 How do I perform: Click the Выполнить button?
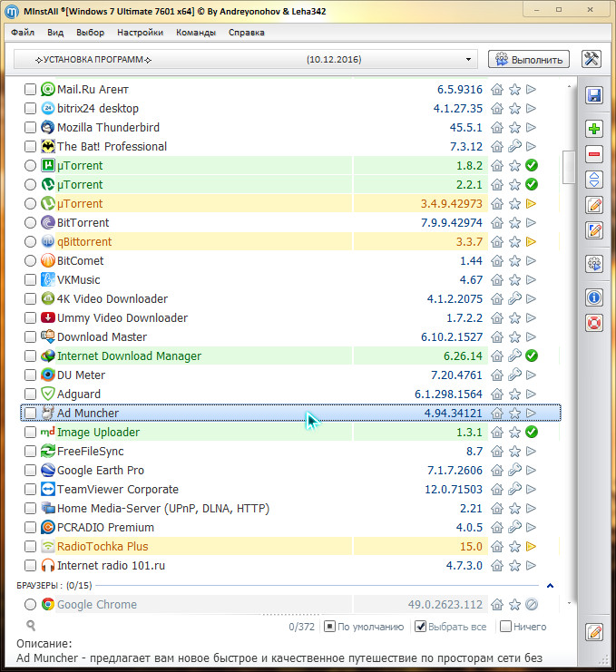[529, 59]
